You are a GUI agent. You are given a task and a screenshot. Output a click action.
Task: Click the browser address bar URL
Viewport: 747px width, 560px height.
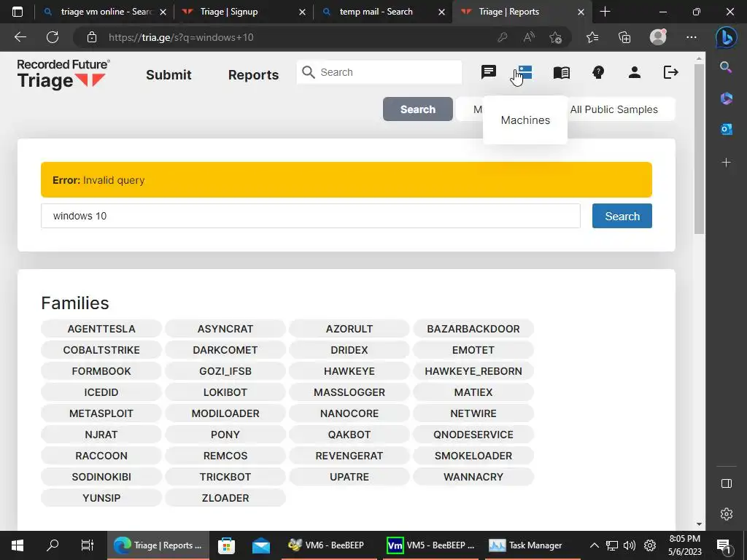coord(181,37)
